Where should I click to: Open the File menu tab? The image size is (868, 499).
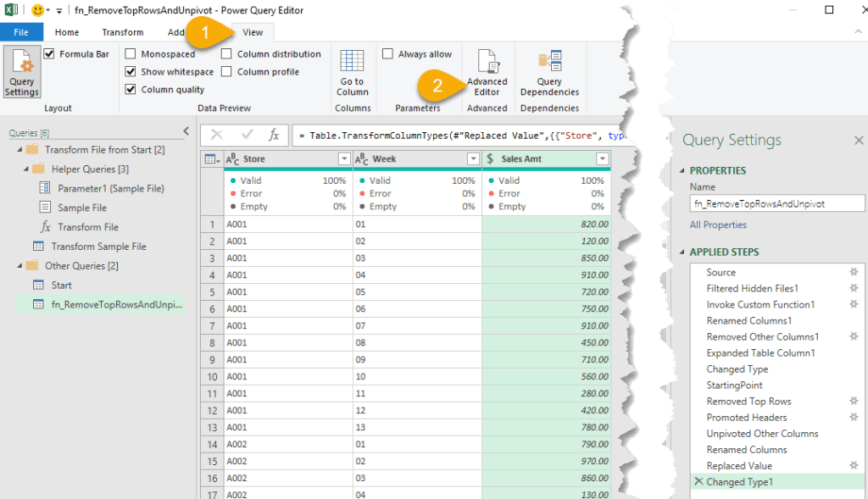[21, 32]
